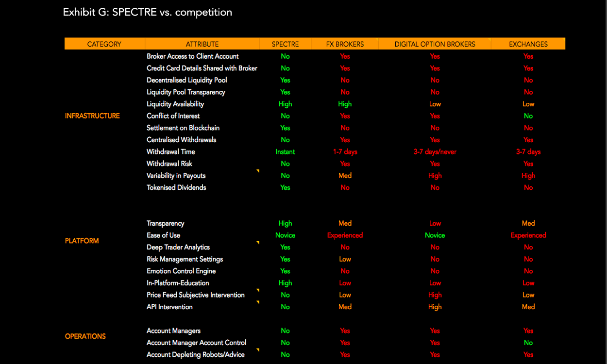The height and width of the screenshot is (364, 607).
Task: Click 'Liquidity Pool Transparency' attribute
Action: pyautogui.click(x=186, y=92)
